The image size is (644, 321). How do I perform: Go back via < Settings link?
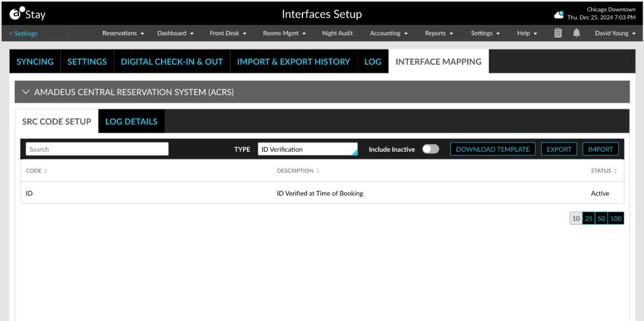[23, 33]
